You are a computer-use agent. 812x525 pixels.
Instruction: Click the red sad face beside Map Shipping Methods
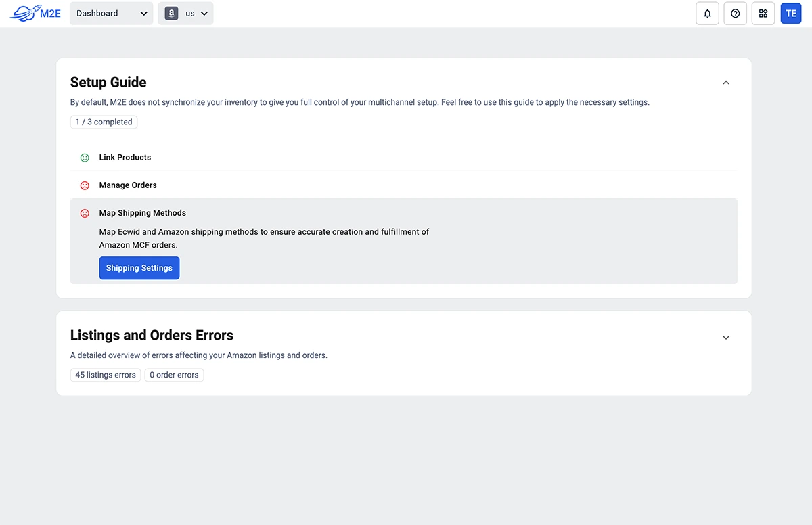85,213
